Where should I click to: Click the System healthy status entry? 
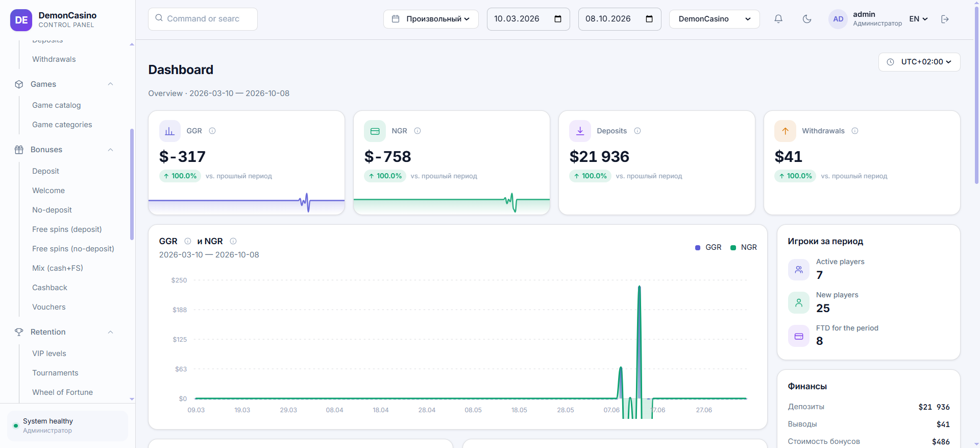tap(67, 426)
